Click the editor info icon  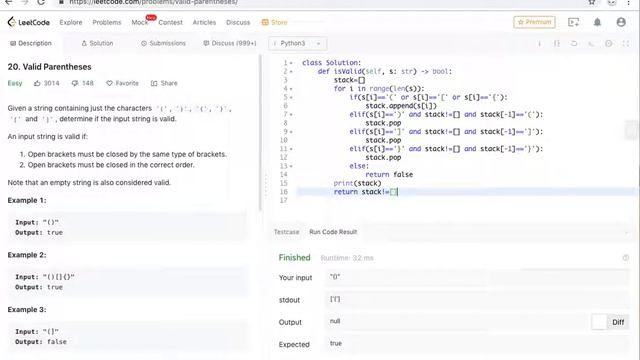coord(540,43)
